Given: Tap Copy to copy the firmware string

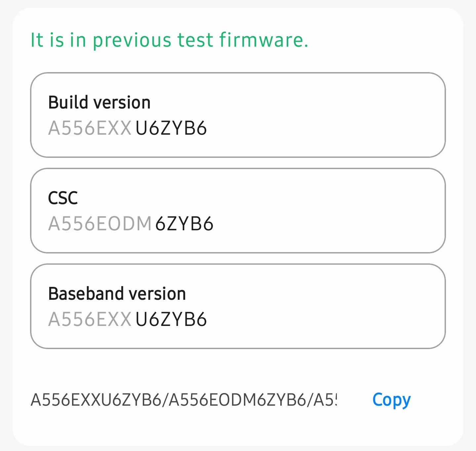Looking at the screenshot, I should tap(391, 400).
